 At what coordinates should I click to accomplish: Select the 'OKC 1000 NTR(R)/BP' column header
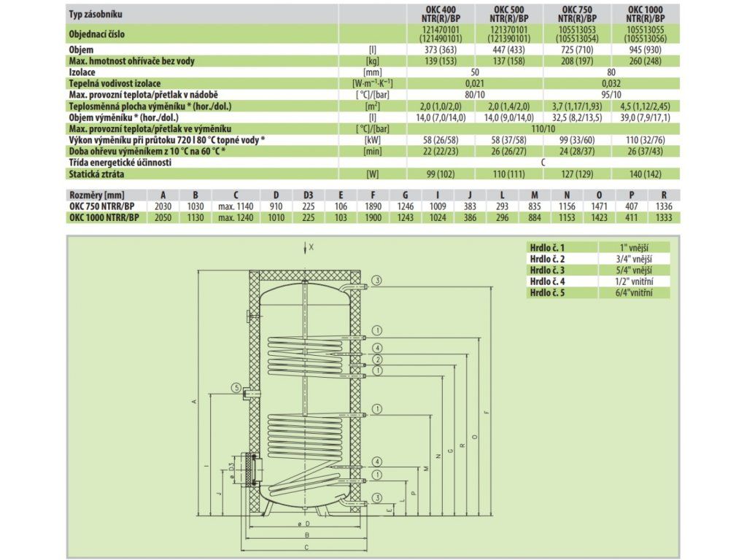click(x=645, y=15)
